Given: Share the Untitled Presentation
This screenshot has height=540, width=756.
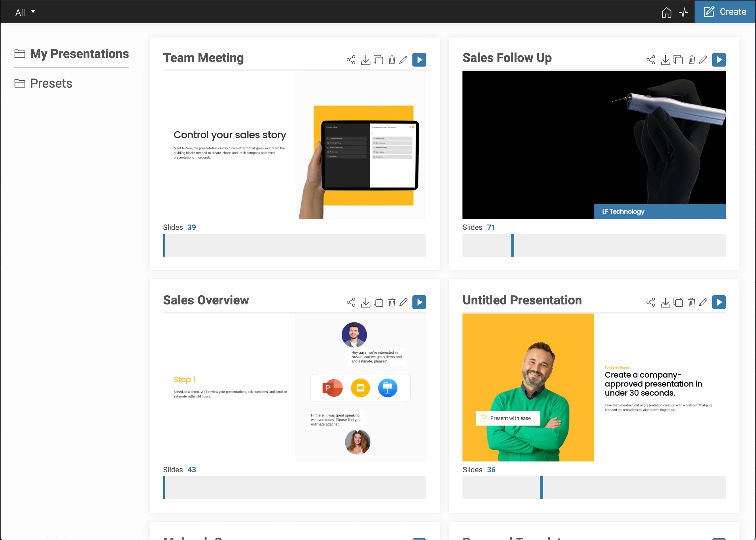Looking at the screenshot, I should point(650,302).
